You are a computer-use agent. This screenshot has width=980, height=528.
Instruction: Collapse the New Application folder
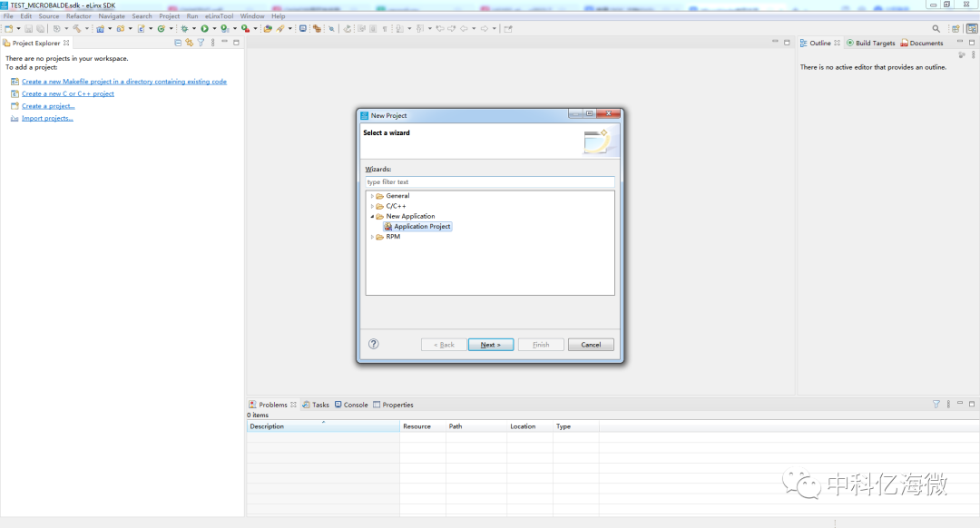click(373, 216)
